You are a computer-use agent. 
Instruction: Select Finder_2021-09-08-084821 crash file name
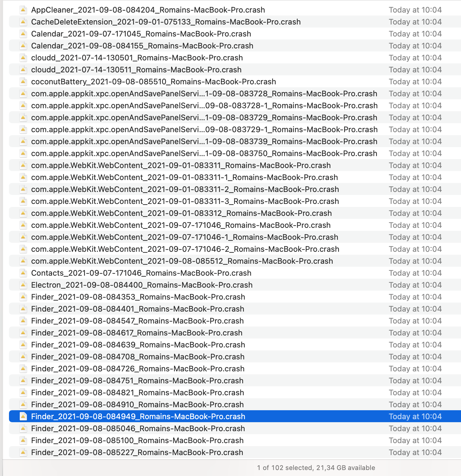click(x=138, y=393)
